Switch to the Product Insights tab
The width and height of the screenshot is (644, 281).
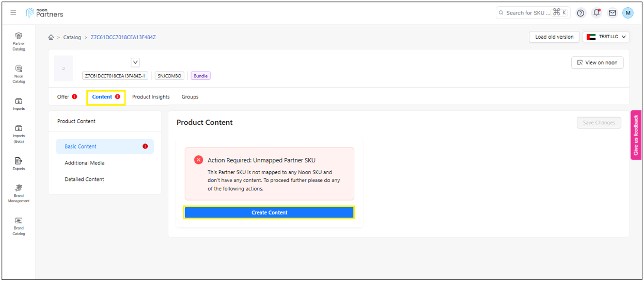click(151, 97)
